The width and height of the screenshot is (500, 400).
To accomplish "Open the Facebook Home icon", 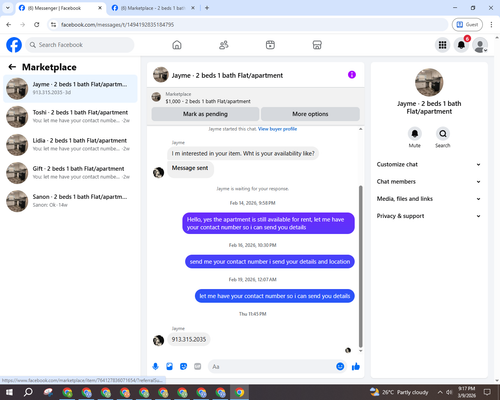I will tap(177, 45).
